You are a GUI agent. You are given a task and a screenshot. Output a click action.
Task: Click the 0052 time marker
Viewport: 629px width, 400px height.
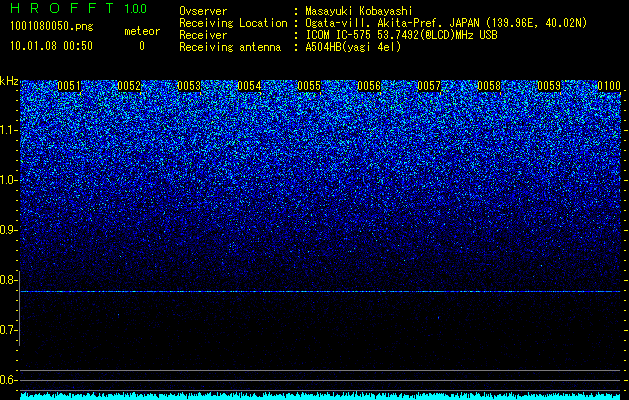coord(129,86)
